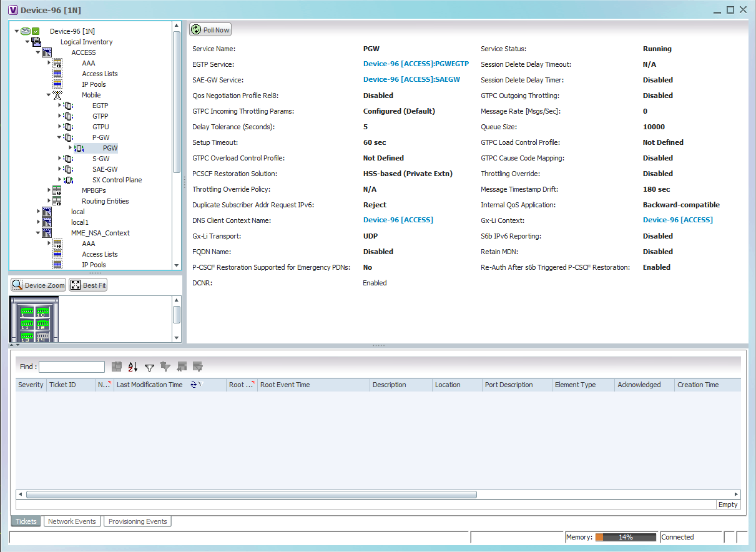
Task: Collapse the Mobile node
Action: pos(49,95)
